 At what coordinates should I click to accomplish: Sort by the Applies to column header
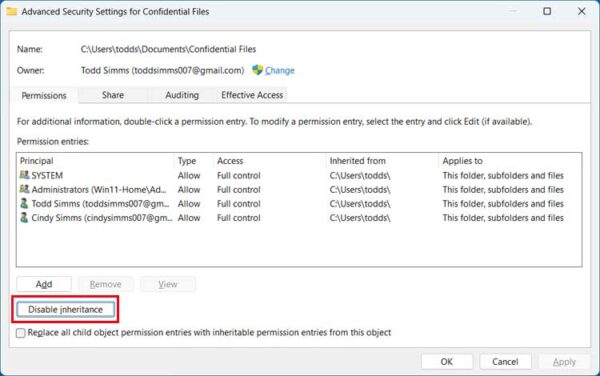[510, 161]
